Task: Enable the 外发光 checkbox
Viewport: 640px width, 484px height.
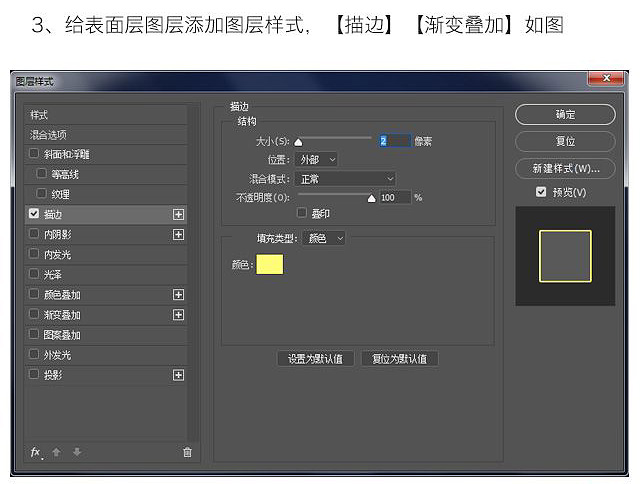Action: click(34, 354)
